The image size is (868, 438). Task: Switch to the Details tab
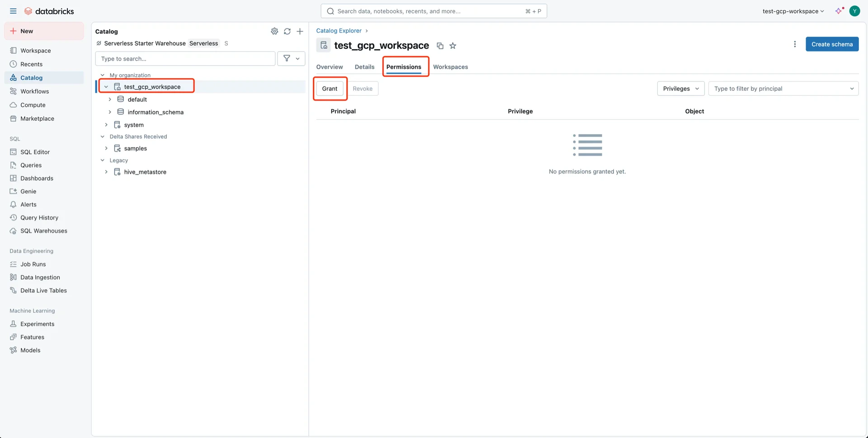click(x=364, y=67)
